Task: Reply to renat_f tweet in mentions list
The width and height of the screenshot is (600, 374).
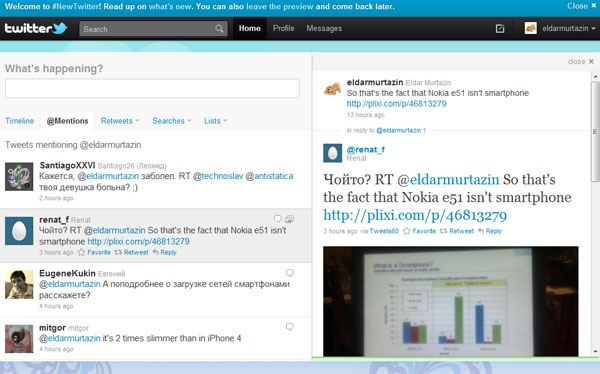Action: [165, 252]
